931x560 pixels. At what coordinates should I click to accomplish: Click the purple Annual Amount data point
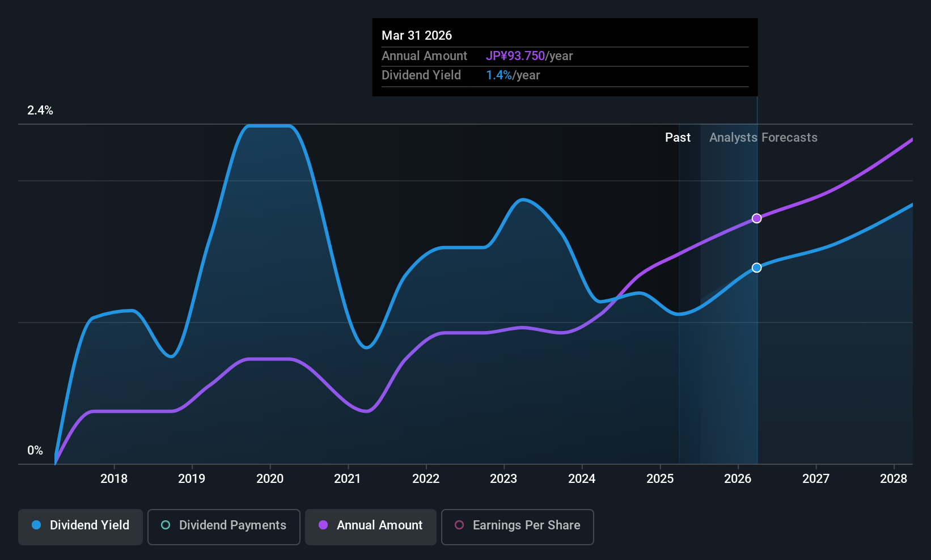756,218
